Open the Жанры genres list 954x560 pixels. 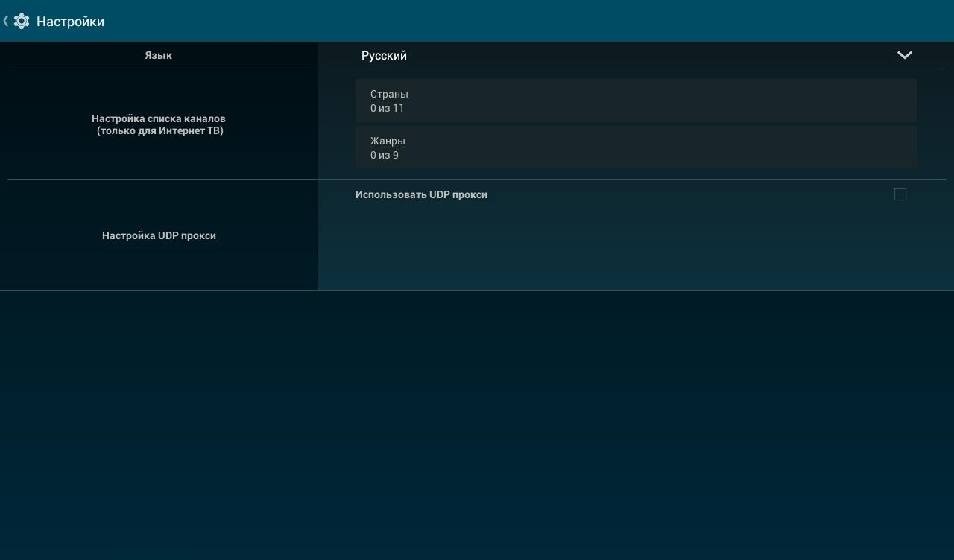pos(388,141)
